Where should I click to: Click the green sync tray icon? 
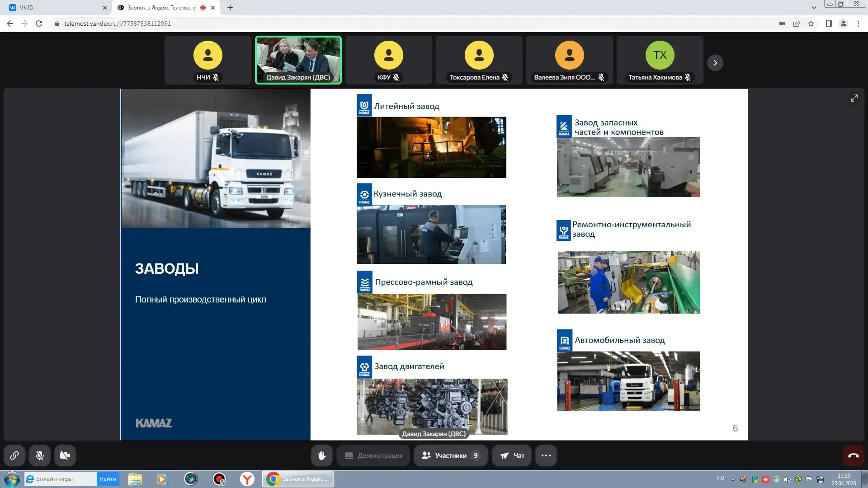pyautogui.click(x=798, y=479)
